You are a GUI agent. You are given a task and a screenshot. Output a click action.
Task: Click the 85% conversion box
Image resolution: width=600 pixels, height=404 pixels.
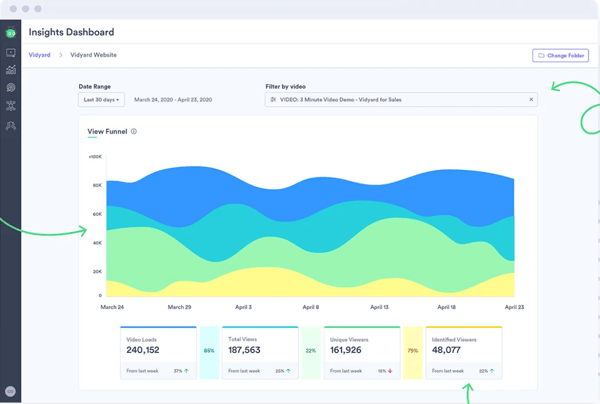(x=209, y=353)
